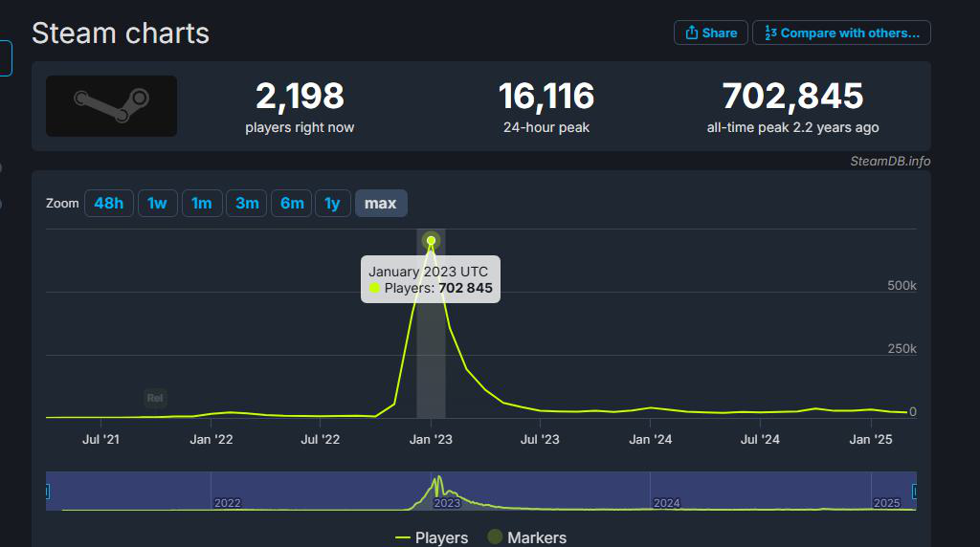Open Compare with others dialog
The width and height of the screenshot is (980, 547).
pyautogui.click(x=841, y=33)
